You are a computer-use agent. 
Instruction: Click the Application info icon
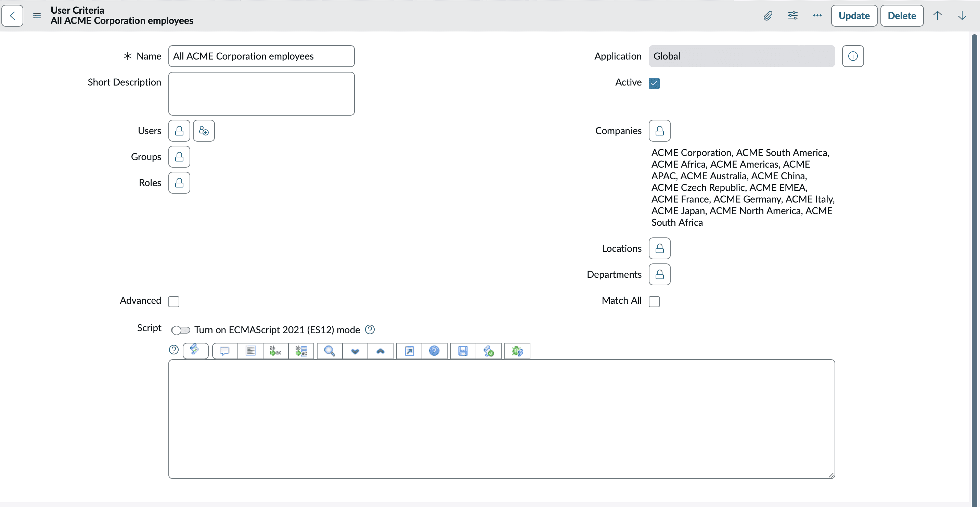point(853,56)
